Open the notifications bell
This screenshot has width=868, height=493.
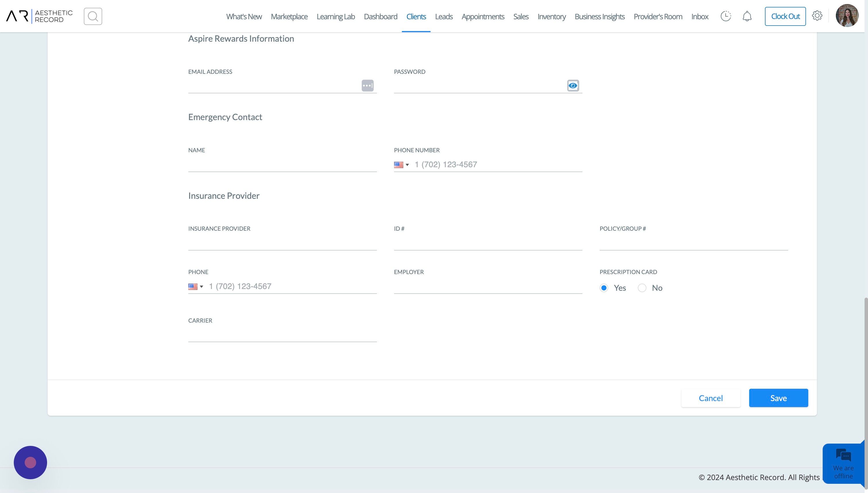747,16
